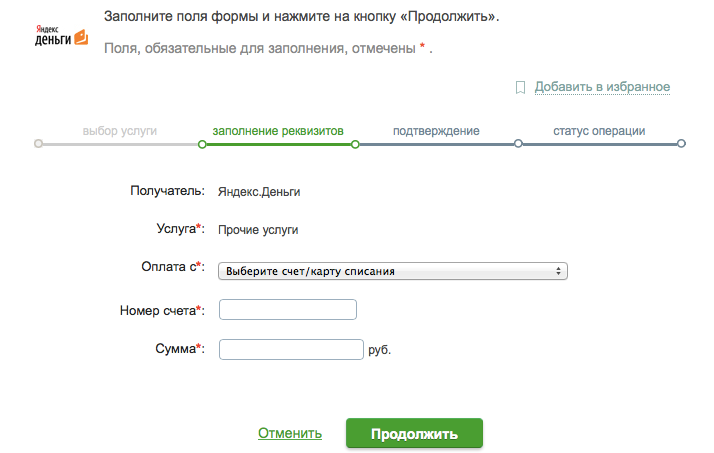714x453 pixels.
Task: Select the подтверждение step label
Action: [436, 131]
